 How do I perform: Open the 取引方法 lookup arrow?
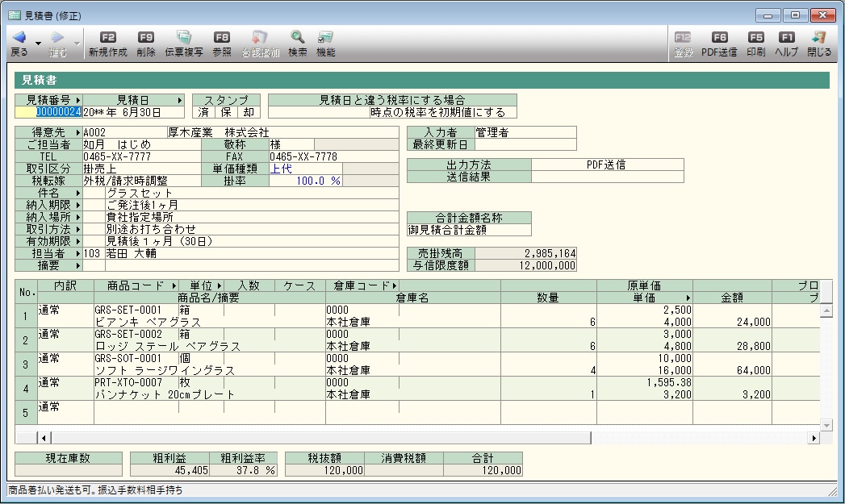[78, 229]
